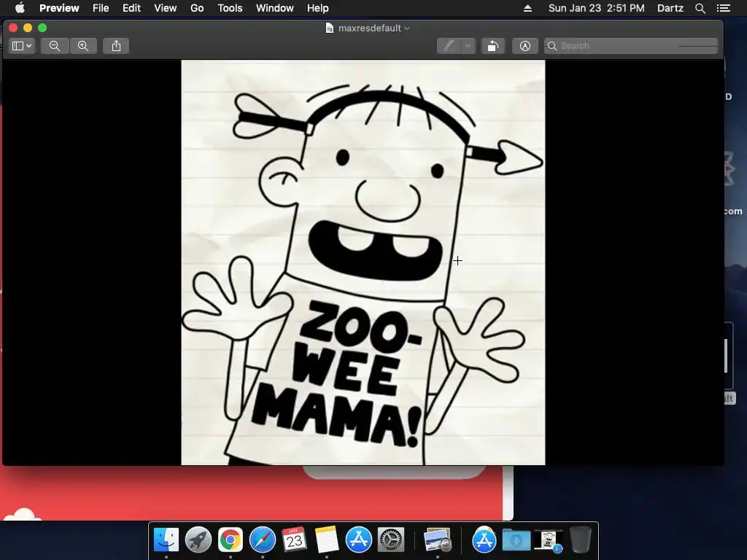Click the Zoom Out magnifier icon
Viewport: 747px width, 560px height.
pos(55,46)
